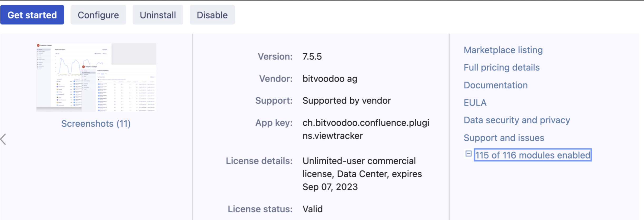Open the Configure button

(98, 15)
